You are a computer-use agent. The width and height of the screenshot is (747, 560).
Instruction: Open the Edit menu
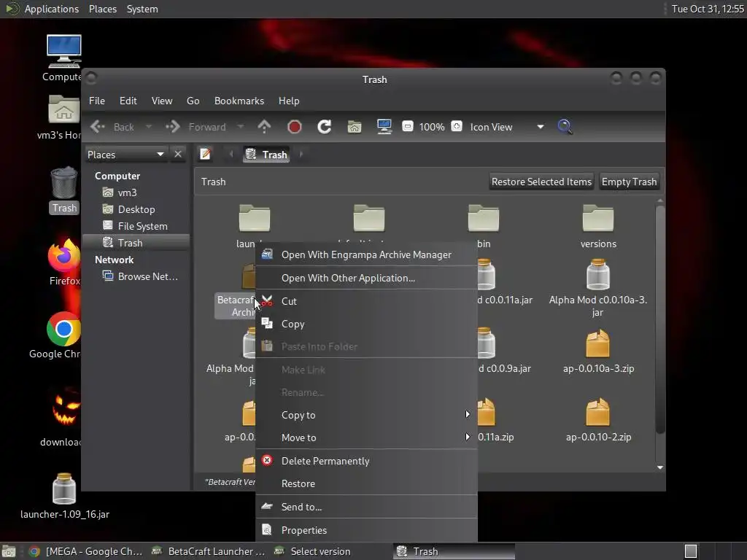(x=128, y=101)
